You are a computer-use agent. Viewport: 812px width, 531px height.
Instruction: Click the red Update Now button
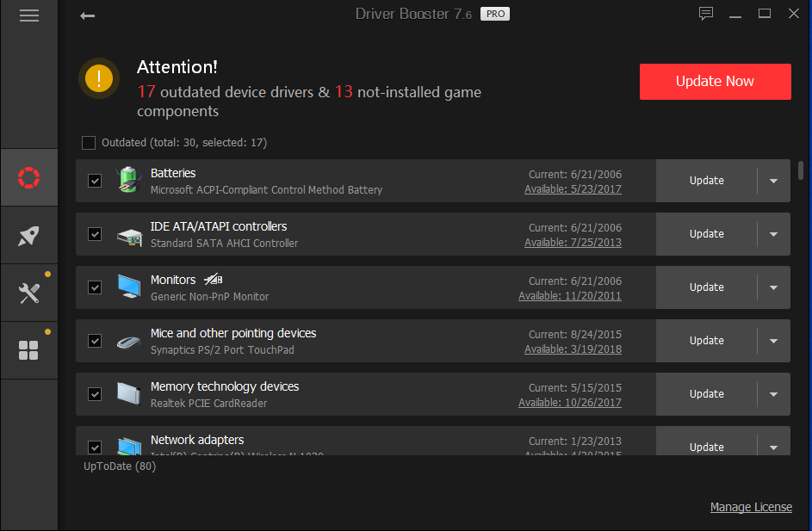[x=716, y=82]
